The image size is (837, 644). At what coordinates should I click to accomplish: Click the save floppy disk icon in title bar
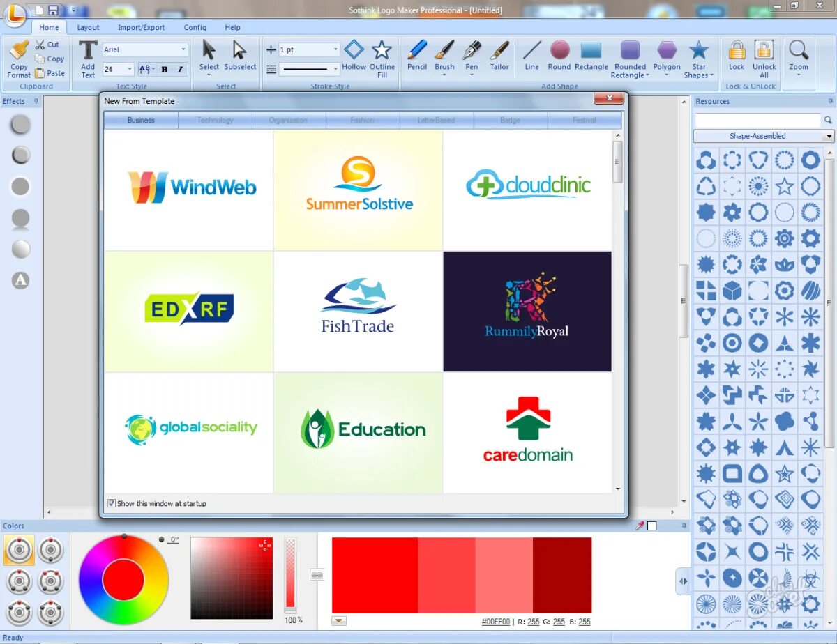point(53,10)
